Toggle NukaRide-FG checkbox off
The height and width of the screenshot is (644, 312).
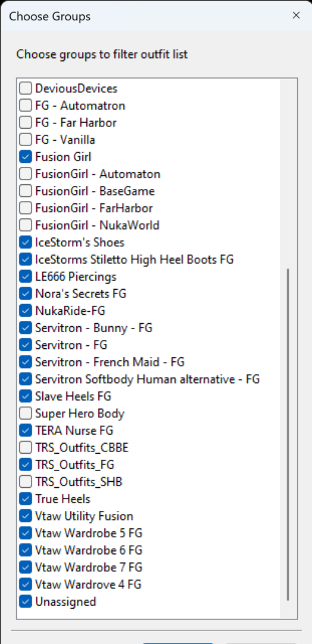(x=26, y=311)
